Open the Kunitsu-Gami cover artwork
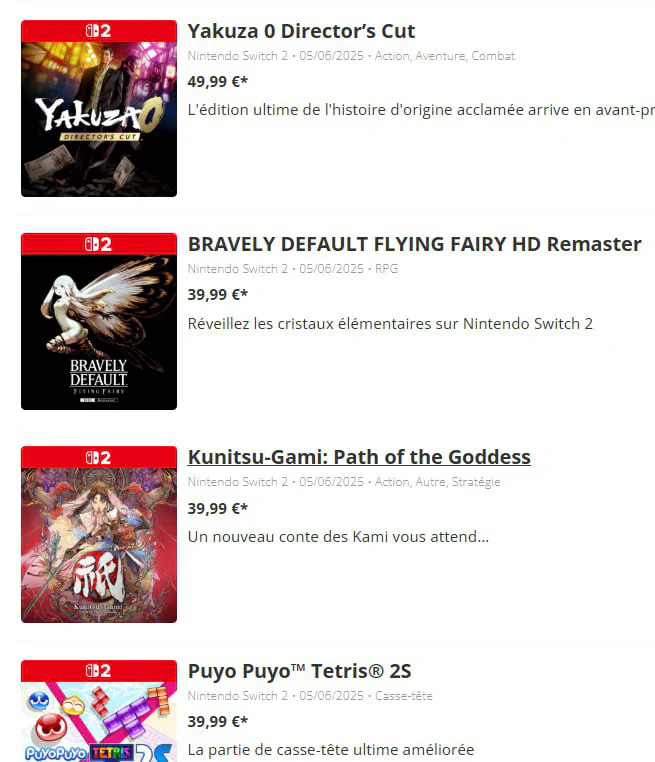This screenshot has height=762, width=655. click(99, 545)
